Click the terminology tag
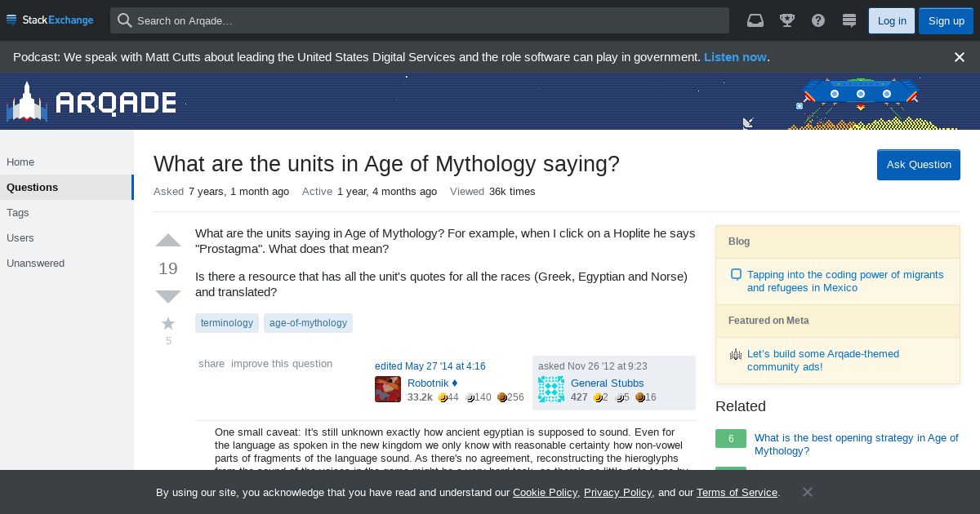The width and height of the screenshot is (980, 514). pos(227,323)
